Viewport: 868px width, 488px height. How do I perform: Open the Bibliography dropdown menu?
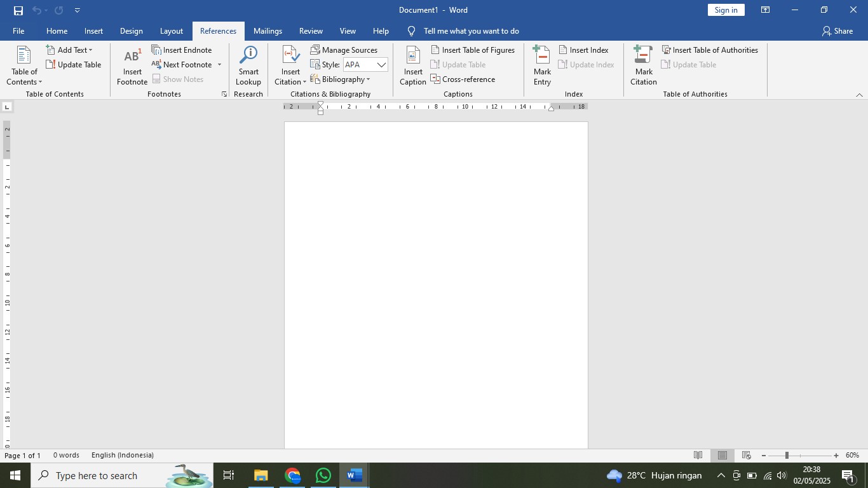(x=342, y=79)
